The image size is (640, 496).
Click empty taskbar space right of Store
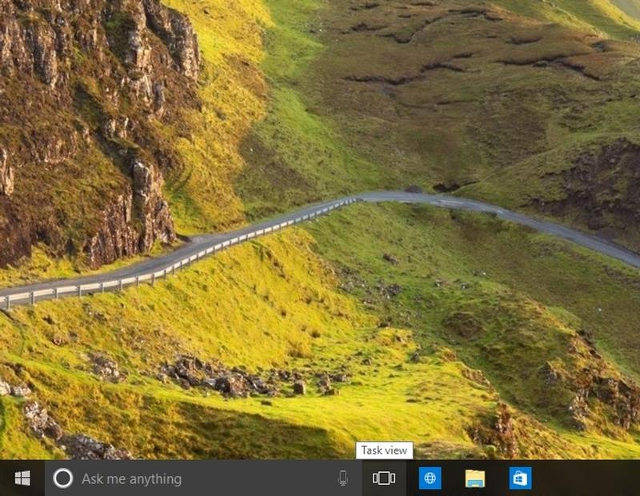click(x=590, y=478)
